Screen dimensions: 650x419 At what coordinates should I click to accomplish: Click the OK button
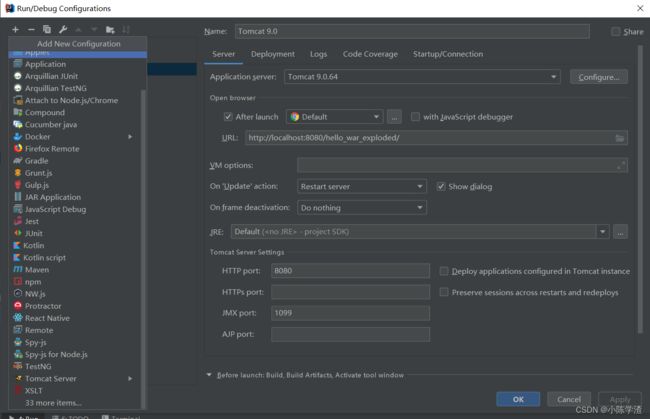[x=518, y=399]
